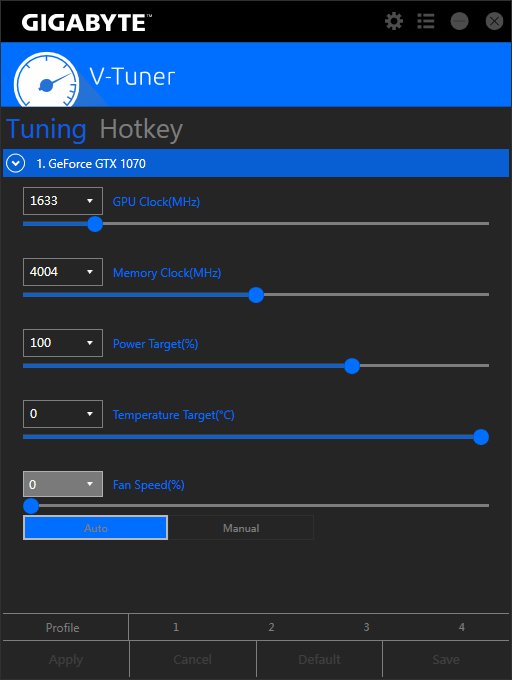Open the Temperature Target value dropdown

(63, 414)
